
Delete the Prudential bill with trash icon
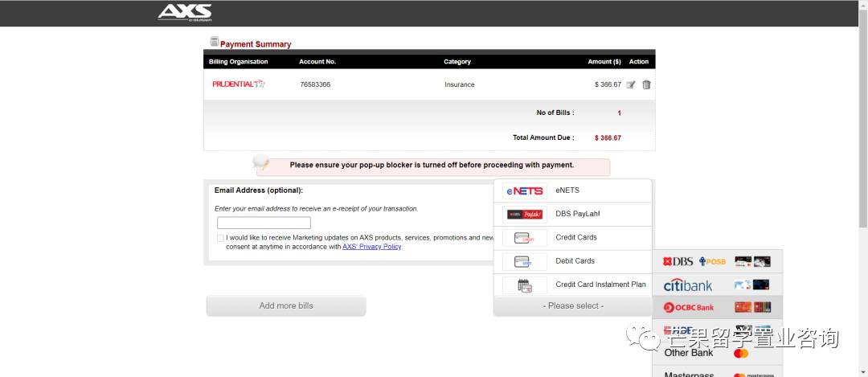646,84
